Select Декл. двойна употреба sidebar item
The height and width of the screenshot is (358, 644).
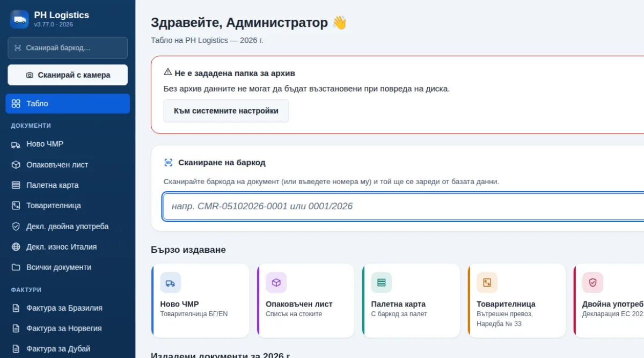(68, 227)
